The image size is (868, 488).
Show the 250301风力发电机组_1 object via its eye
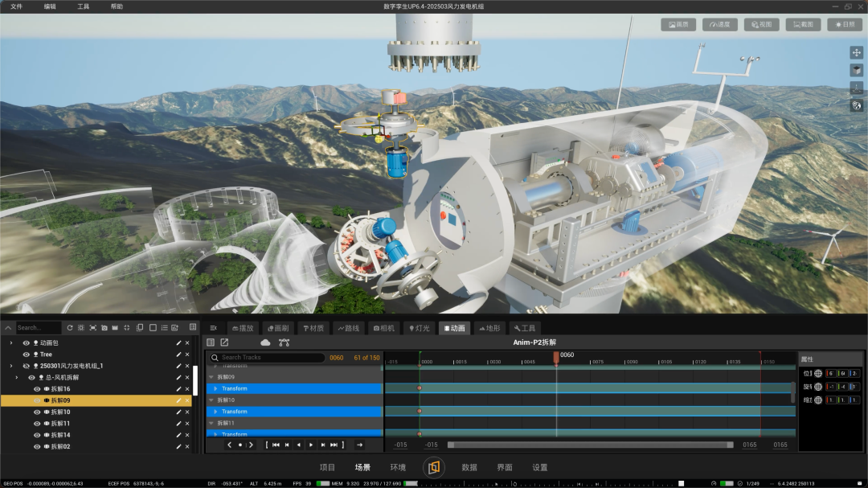pos(26,366)
